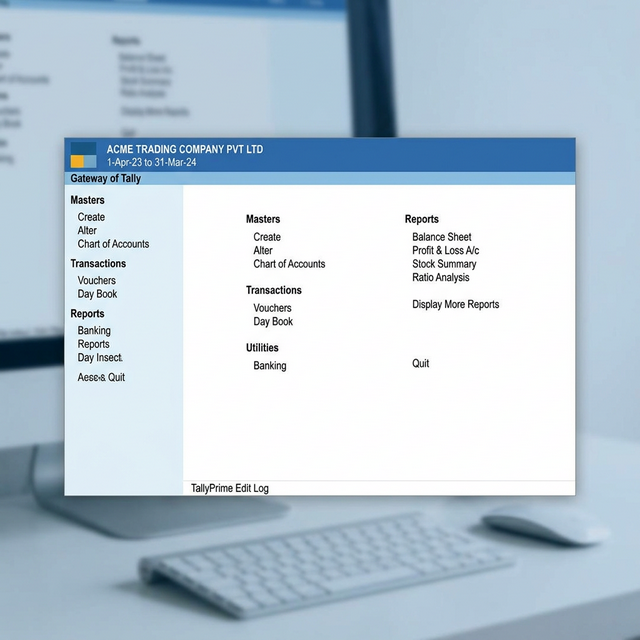Image resolution: width=640 pixels, height=640 pixels.
Task: Open the Profit & Loss A/c report
Action: 446,251
